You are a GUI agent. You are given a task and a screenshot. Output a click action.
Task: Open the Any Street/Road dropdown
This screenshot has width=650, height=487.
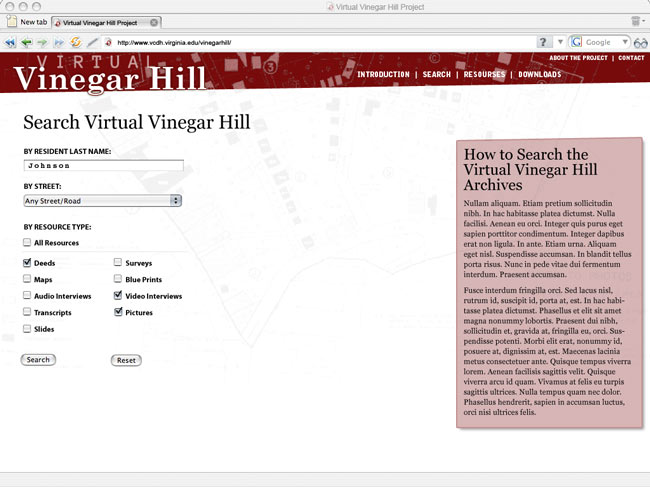point(102,201)
